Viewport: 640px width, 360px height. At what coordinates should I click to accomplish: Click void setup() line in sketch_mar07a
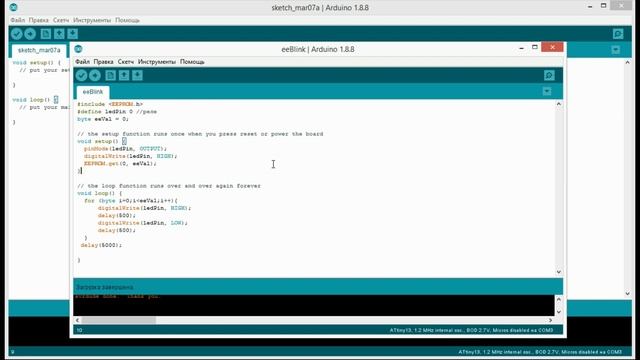36,62
